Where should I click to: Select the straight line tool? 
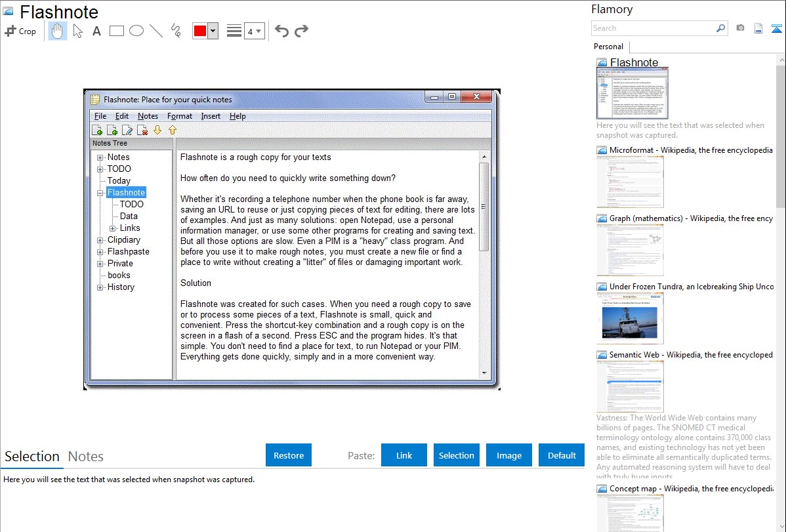pyautogui.click(x=156, y=31)
